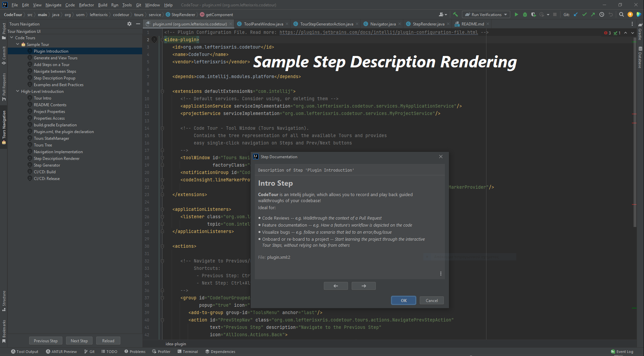The height and width of the screenshot is (356, 644).
Task: Click the Previous Step button in Tours panel
Action: click(x=46, y=341)
